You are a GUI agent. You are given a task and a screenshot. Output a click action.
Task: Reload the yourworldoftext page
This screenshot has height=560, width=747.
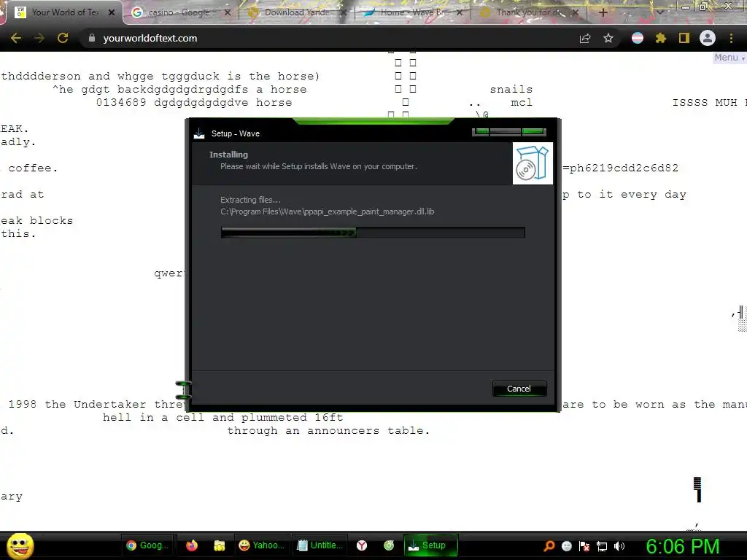(x=63, y=38)
